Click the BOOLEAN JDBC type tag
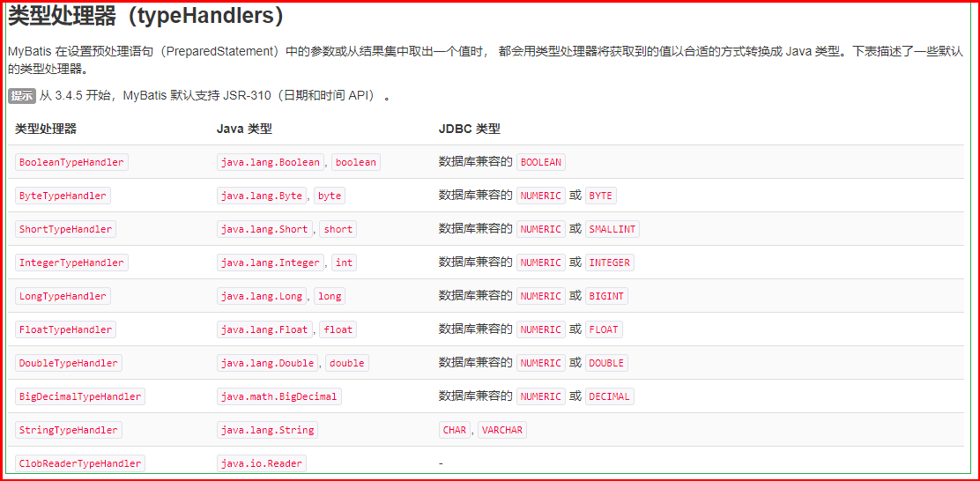 [x=541, y=162]
